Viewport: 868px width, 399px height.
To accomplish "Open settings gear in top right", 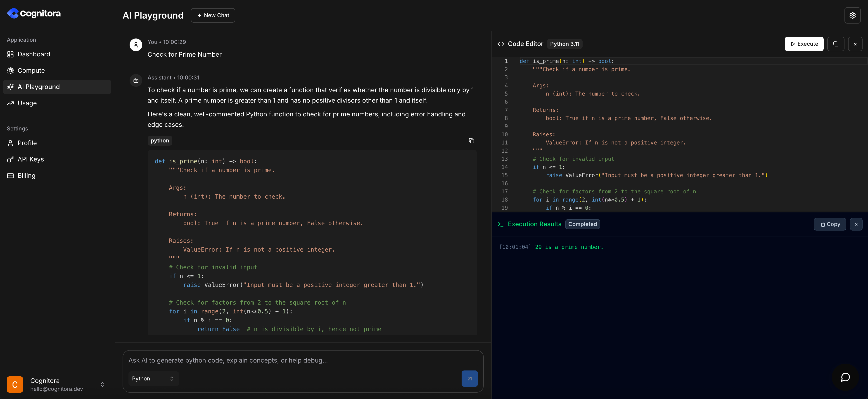I will 852,16.
